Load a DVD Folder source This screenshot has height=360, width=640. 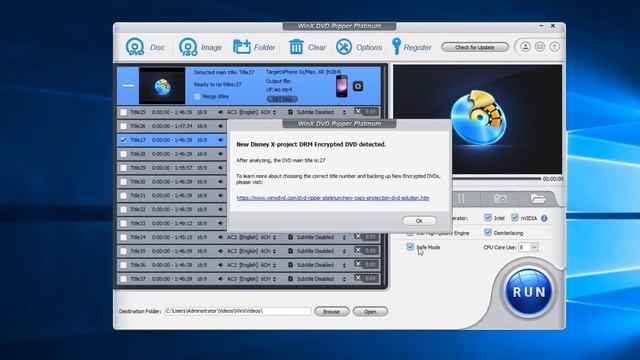242,47
